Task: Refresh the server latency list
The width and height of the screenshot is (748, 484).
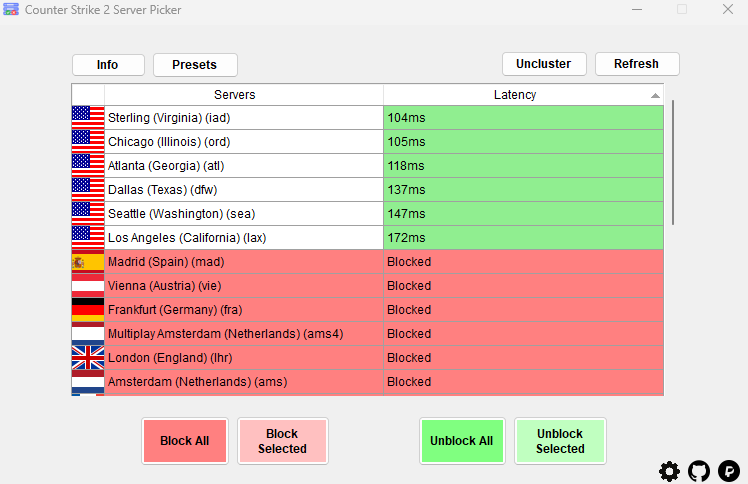Action: click(x=637, y=64)
